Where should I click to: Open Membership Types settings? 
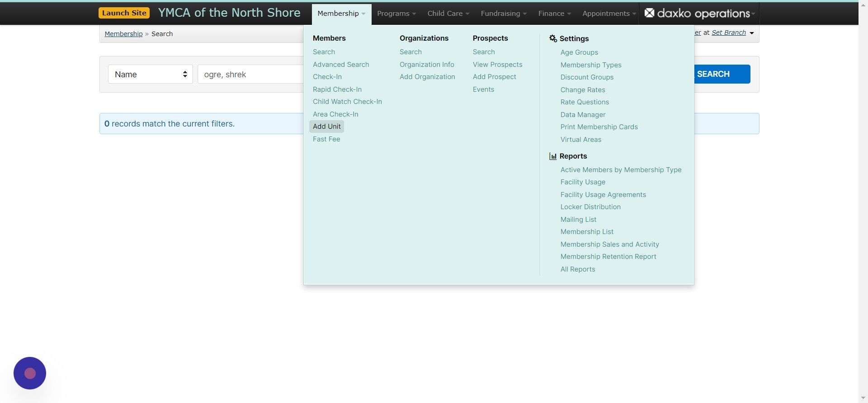(591, 65)
